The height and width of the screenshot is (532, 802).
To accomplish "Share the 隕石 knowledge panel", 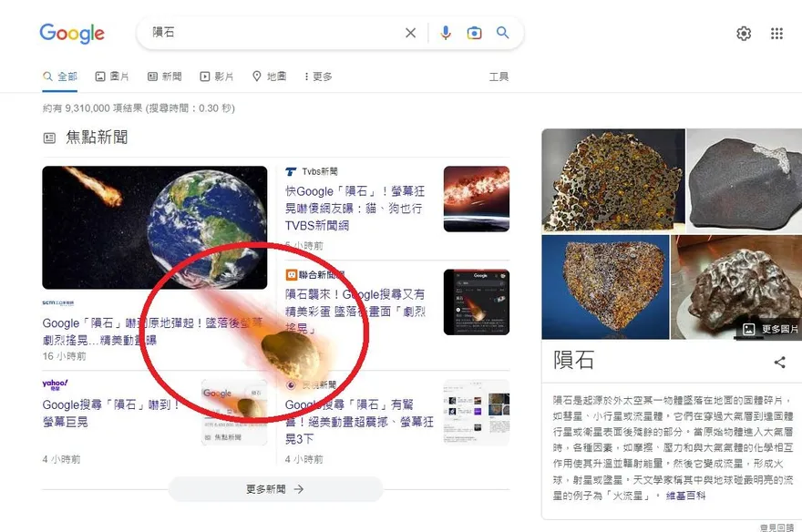I will pyautogui.click(x=779, y=363).
